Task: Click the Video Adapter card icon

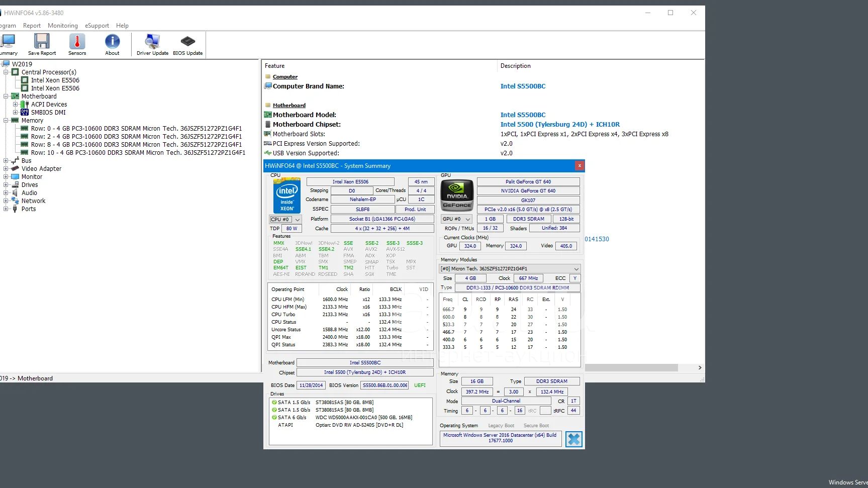Action: tap(15, 168)
